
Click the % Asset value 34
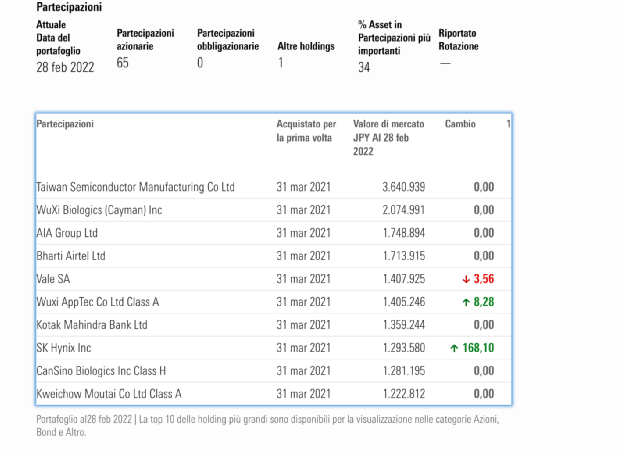[364, 67]
